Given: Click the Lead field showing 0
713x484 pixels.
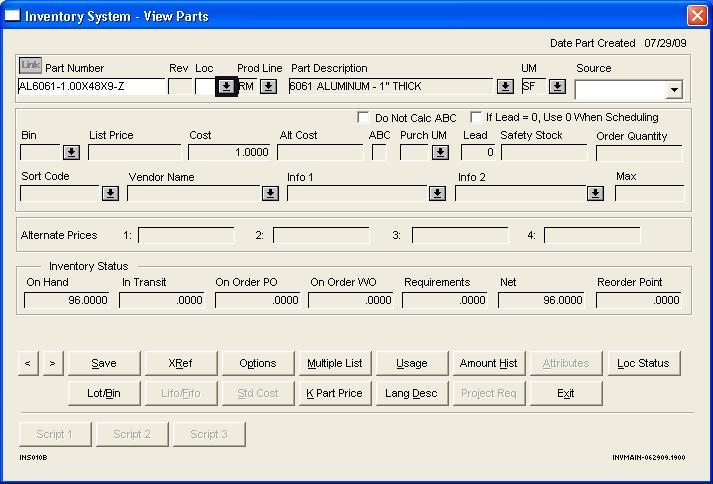Looking at the screenshot, I should [x=478, y=152].
